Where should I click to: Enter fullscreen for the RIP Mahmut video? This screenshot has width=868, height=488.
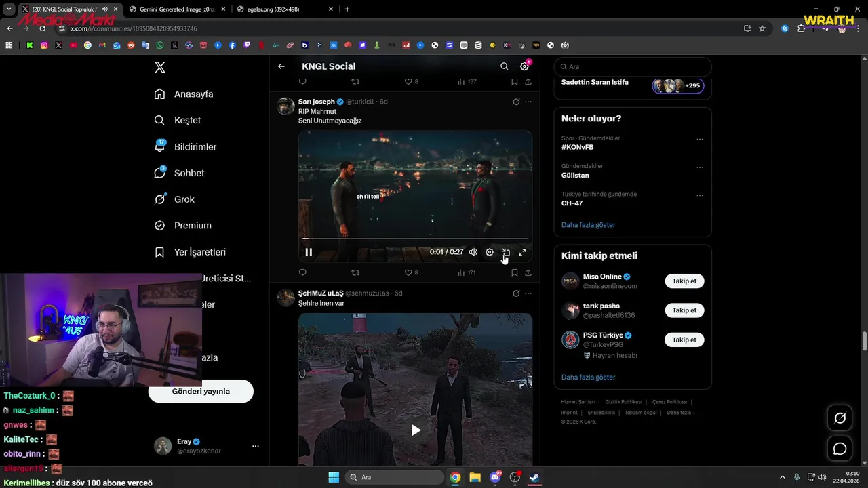coord(522,252)
